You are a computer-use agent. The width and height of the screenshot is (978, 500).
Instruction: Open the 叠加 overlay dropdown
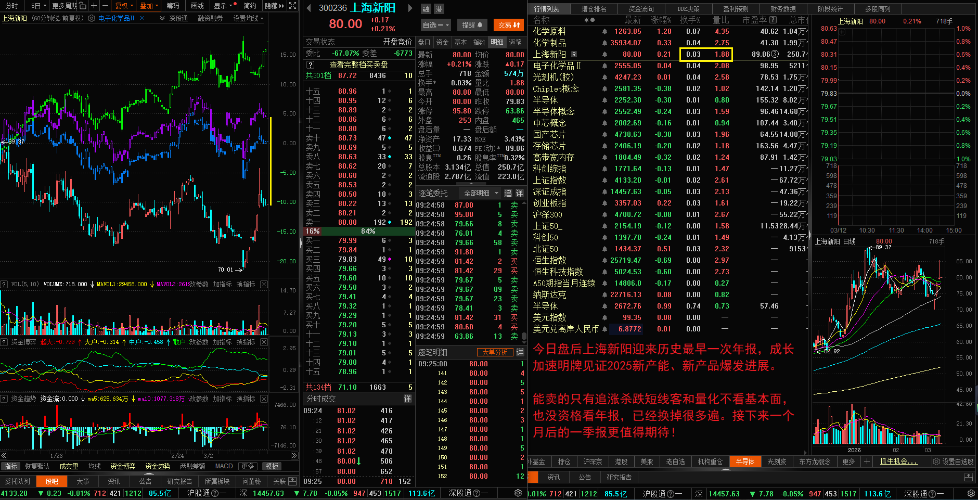(148, 6)
